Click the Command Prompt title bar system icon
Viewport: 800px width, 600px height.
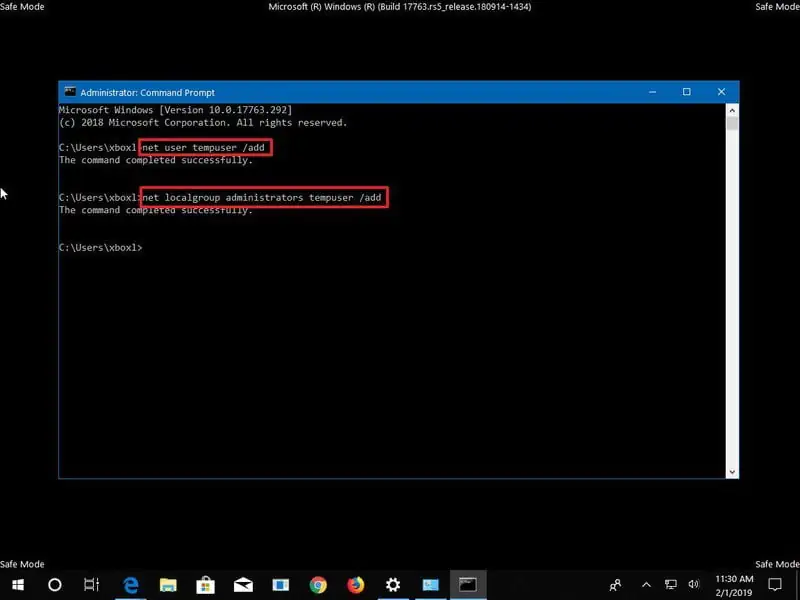pos(70,92)
